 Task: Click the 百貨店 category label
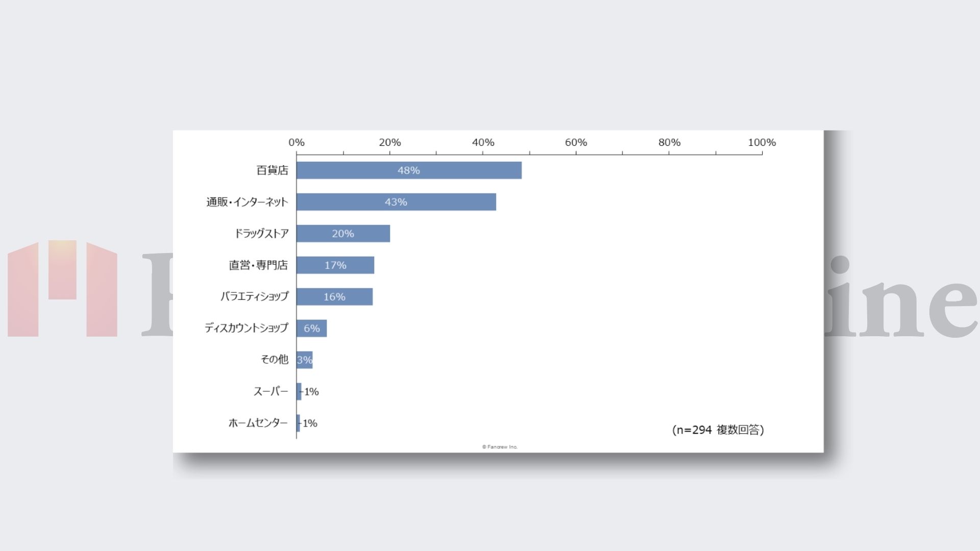click(x=272, y=170)
